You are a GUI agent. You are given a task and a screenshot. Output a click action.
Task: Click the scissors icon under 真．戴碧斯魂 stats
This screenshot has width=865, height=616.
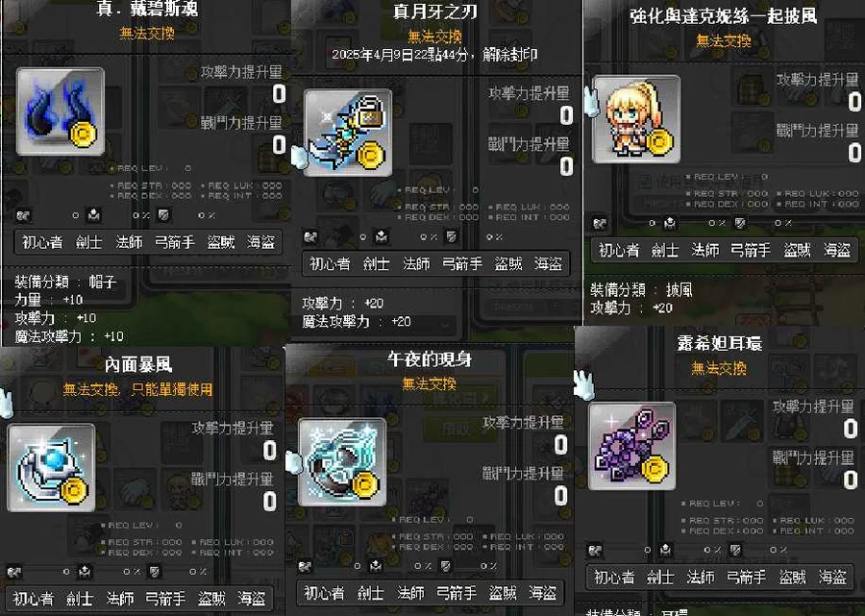[23, 215]
